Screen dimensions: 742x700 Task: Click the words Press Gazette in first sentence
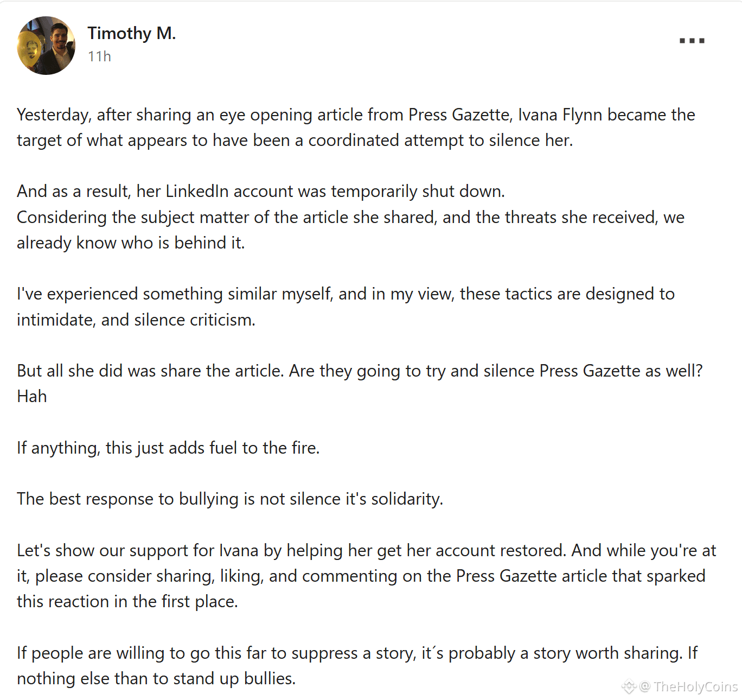click(459, 115)
